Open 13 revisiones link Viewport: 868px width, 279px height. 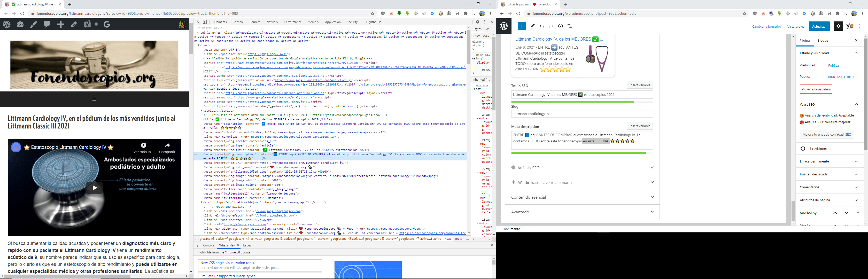817,149
